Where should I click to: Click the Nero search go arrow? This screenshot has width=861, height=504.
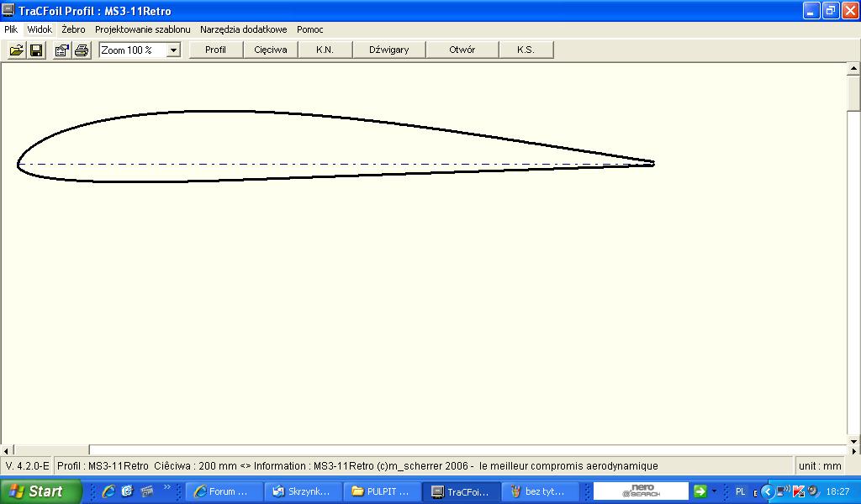tap(699, 491)
